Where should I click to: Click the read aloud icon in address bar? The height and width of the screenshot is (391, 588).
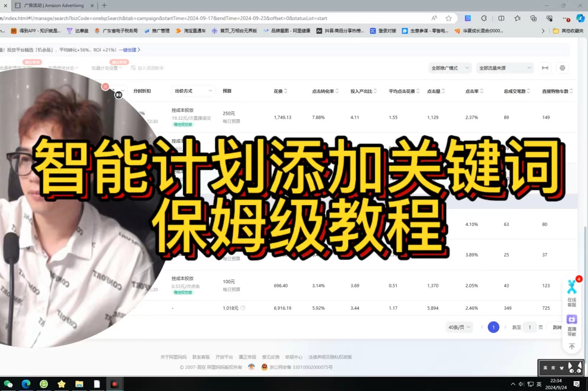point(434,18)
